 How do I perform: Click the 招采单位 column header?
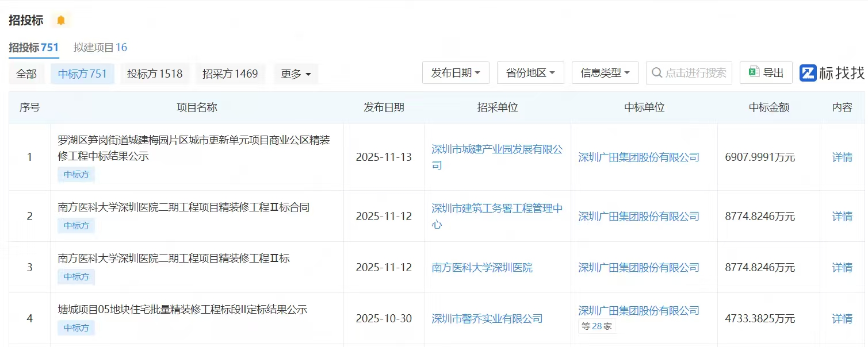click(498, 107)
